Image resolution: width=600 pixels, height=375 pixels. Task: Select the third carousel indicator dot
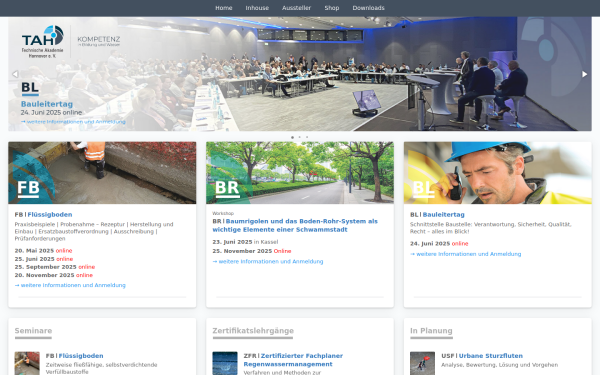(307, 137)
